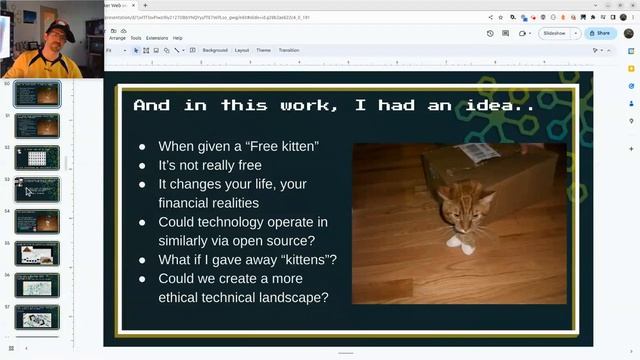The height and width of the screenshot is (360, 640).
Task: Collapse the menus with up chevron
Action: [609, 50]
